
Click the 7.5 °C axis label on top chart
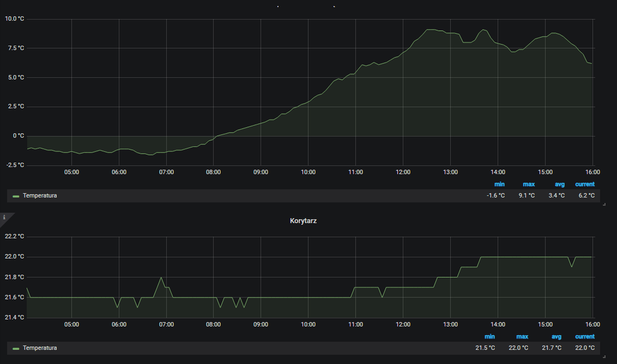(x=16, y=48)
